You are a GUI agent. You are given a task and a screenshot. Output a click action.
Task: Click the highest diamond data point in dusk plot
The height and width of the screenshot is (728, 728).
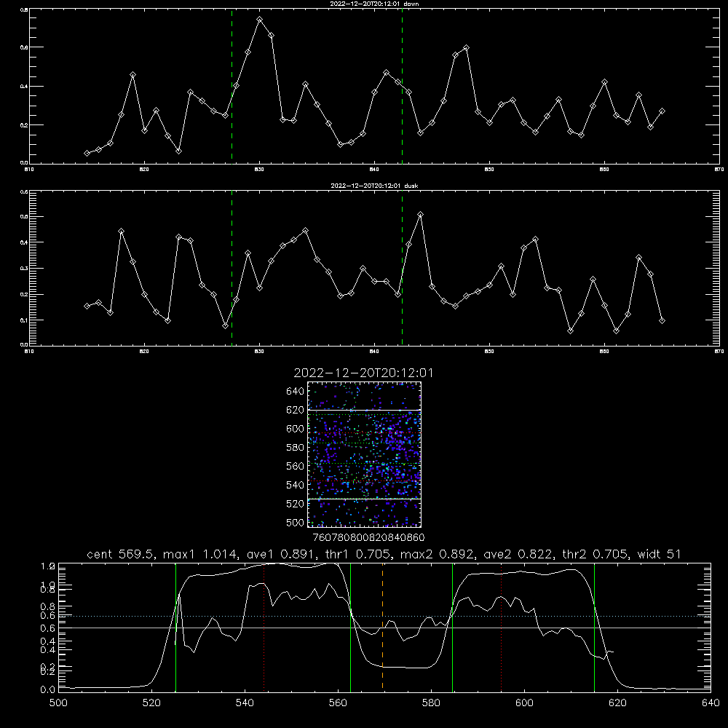point(420,215)
